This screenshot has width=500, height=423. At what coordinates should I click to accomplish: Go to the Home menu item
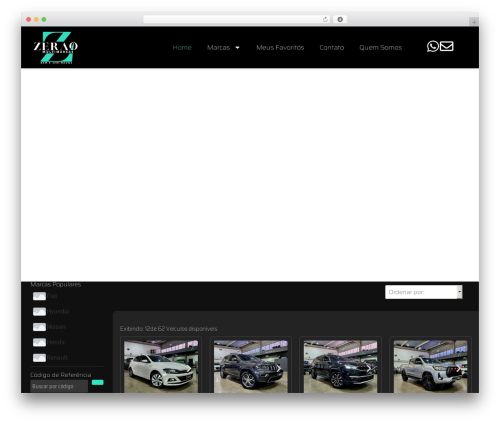(182, 47)
